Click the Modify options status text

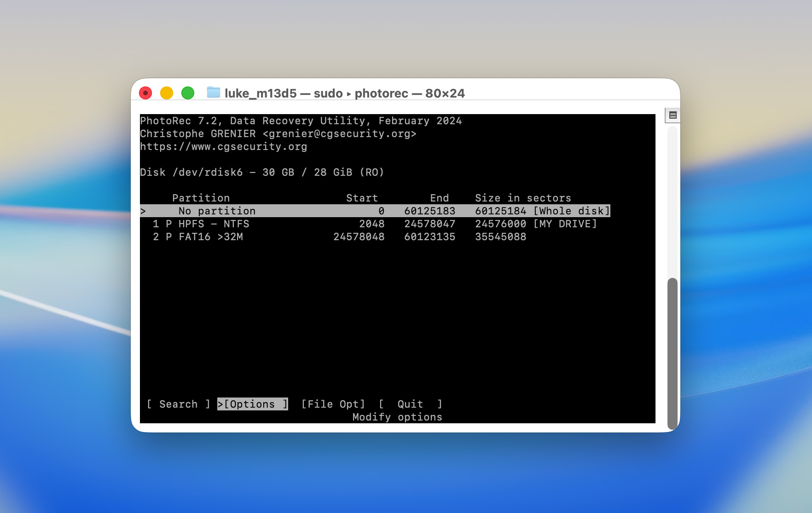click(x=397, y=417)
